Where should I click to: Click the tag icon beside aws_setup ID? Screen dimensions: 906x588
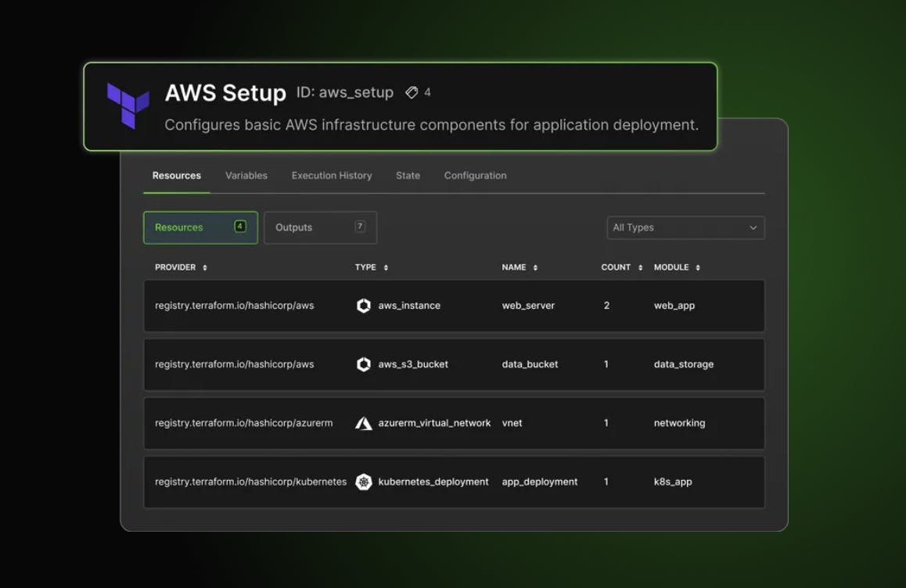pos(412,92)
